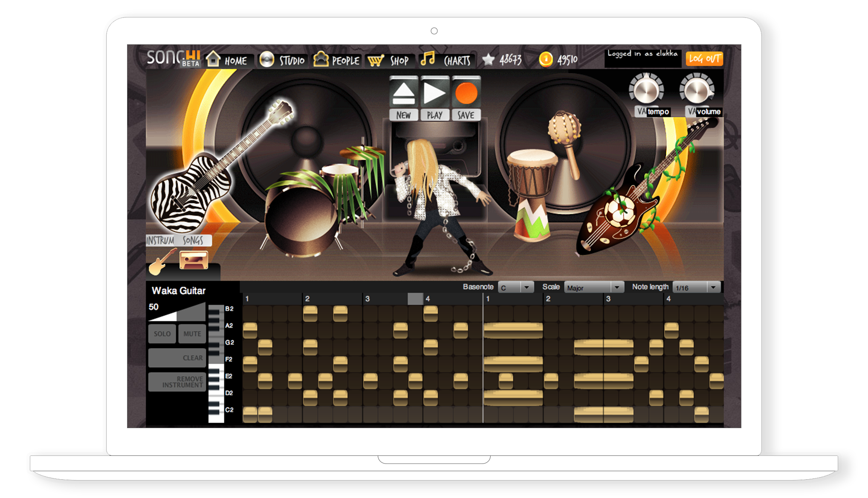Open the CHARTS menu item
The height and width of the screenshot is (498, 868).
457,61
